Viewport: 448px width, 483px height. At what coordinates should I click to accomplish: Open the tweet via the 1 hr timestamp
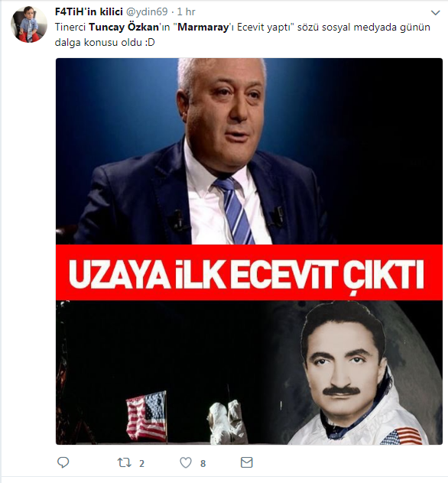(186, 11)
